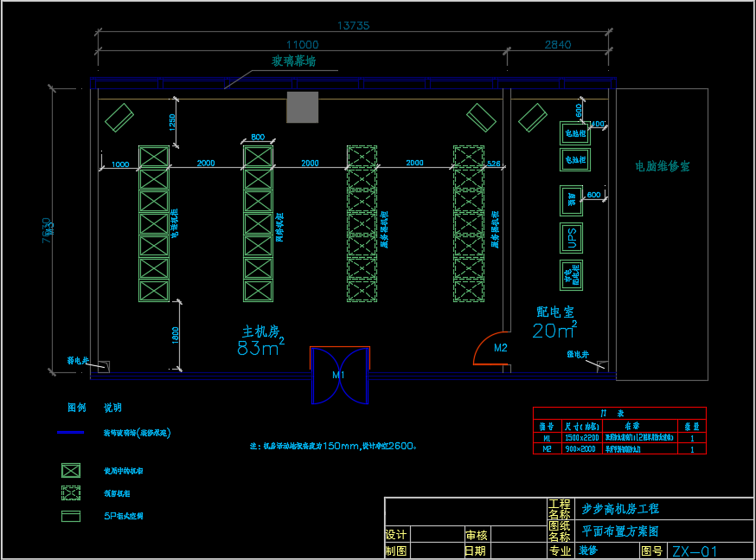Screen dimensions: 756x560
Task: Select the 1250 vertical dimension text
Action: point(172,122)
